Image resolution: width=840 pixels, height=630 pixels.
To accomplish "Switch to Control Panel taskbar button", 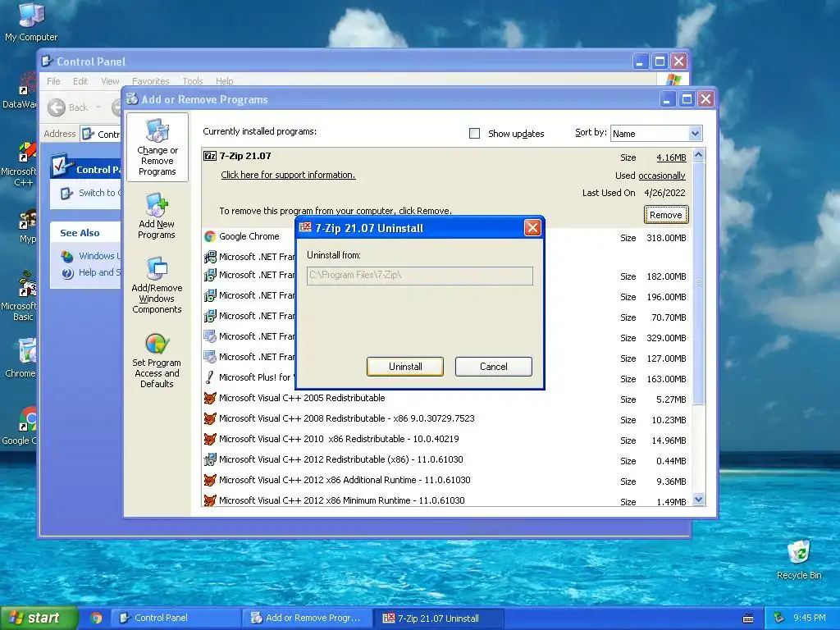I will click(x=176, y=619).
